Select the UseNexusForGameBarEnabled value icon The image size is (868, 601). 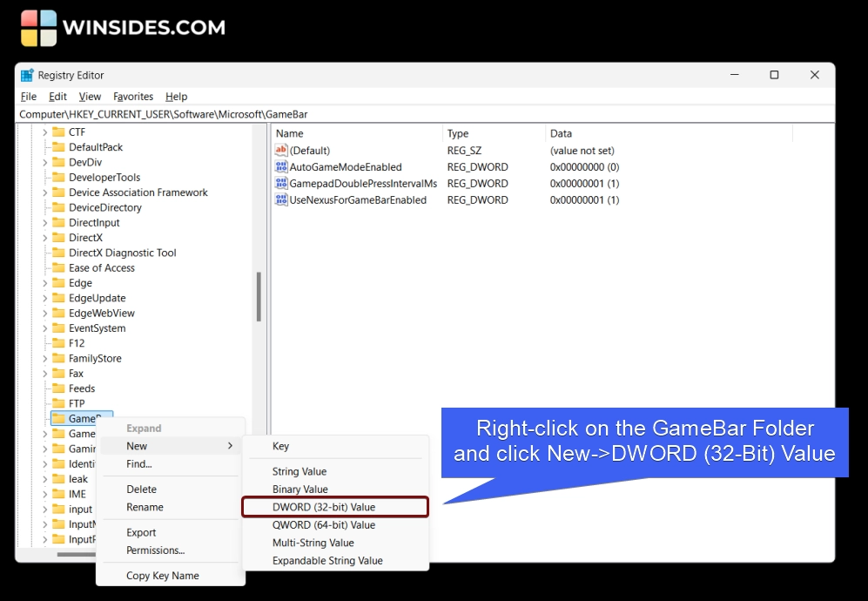coord(281,200)
